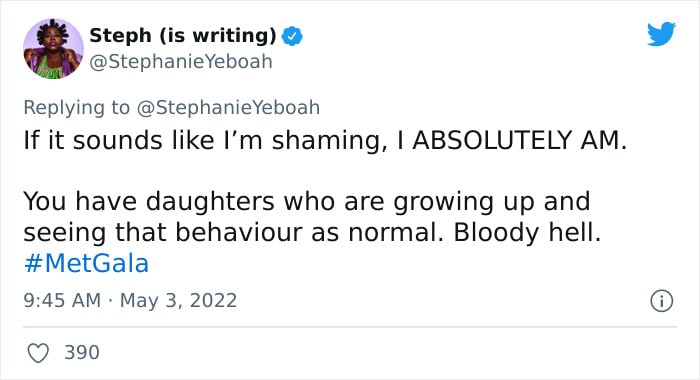This screenshot has height=380, width=700.
Task: Click the text 'growing up and'
Action: [492, 202]
